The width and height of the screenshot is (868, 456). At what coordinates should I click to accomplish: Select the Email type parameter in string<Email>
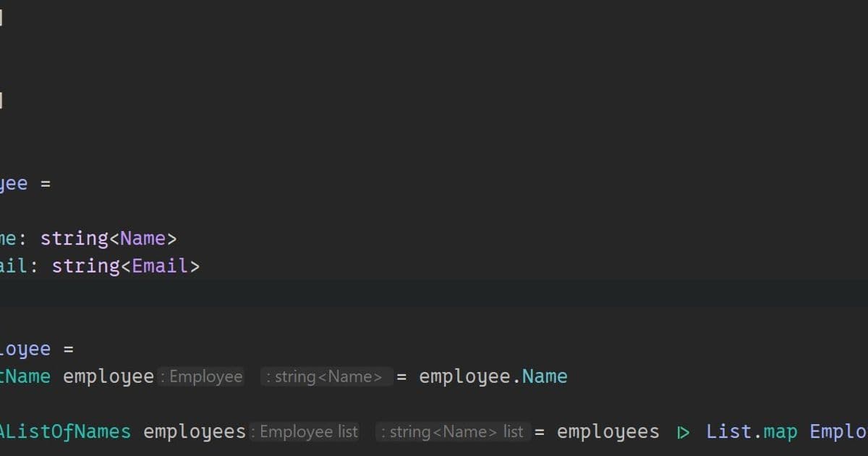[159, 266]
